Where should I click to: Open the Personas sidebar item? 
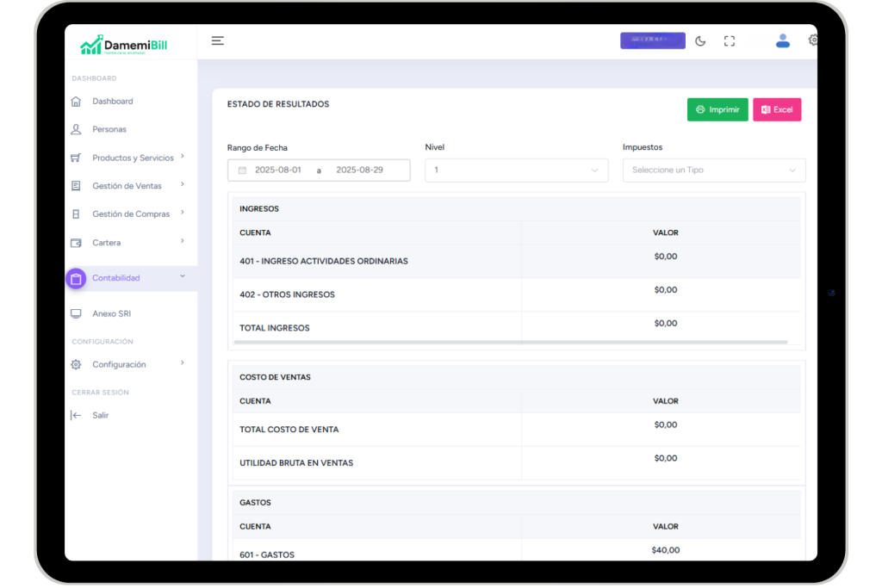point(109,129)
